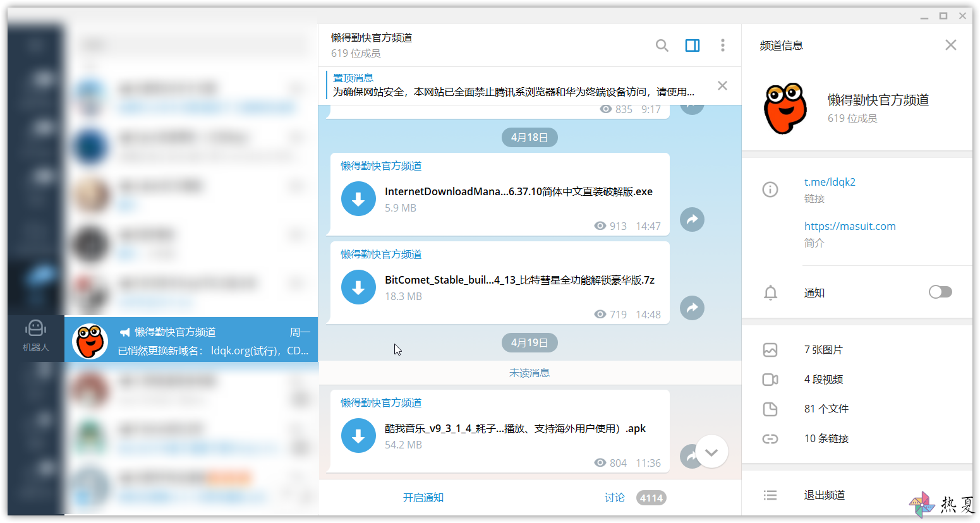980x523 pixels.
Task: Download the 酷我音乐 apk file
Action: pyautogui.click(x=358, y=436)
